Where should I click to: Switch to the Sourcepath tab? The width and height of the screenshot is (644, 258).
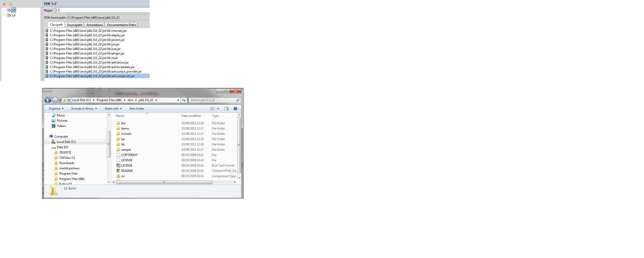(74, 25)
